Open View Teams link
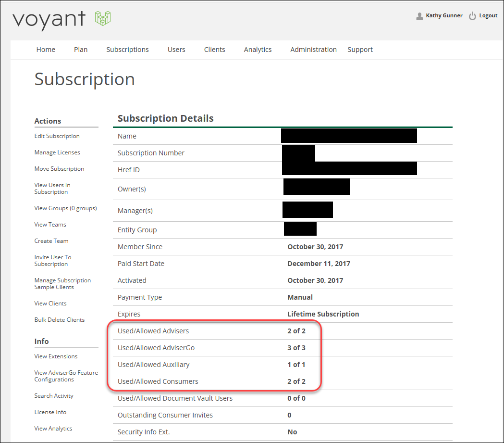This screenshot has height=443, width=504. (x=50, y=225)
